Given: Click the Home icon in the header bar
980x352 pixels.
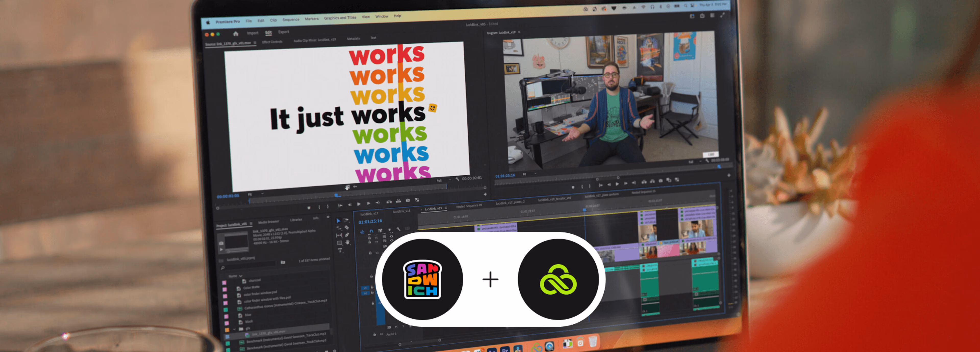Looking at the screenshot, I should pyautogui.click(x=236, y=33).
